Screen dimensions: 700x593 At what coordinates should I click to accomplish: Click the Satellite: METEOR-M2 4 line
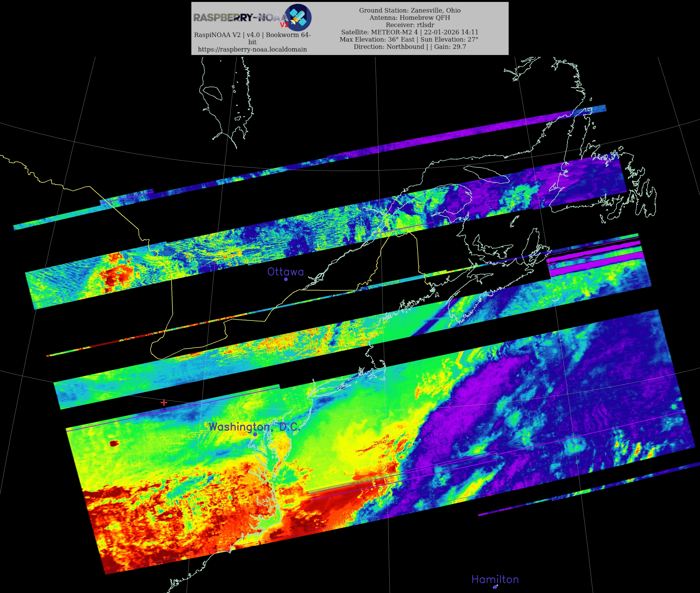(x=410, y=32)
